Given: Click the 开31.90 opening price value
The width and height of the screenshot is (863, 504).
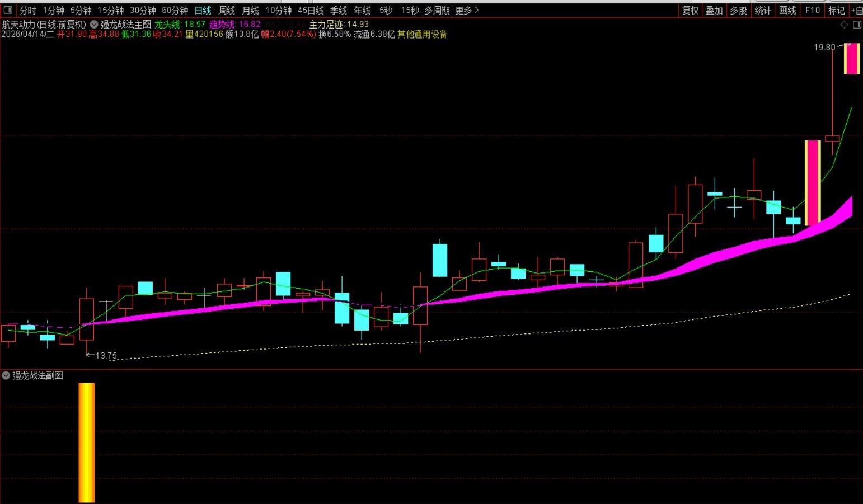Looking at the screenshot, I should pyautogui.click(x=72, y=34).
